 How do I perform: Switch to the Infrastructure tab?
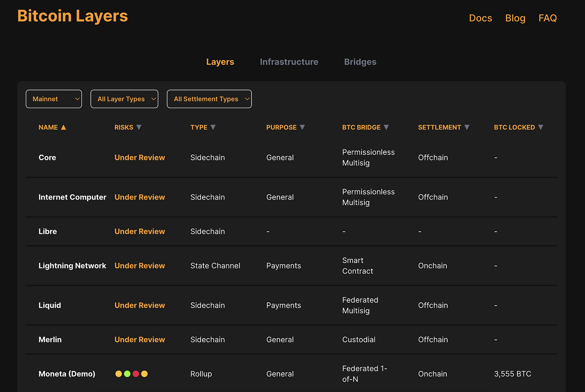point(289,62)
